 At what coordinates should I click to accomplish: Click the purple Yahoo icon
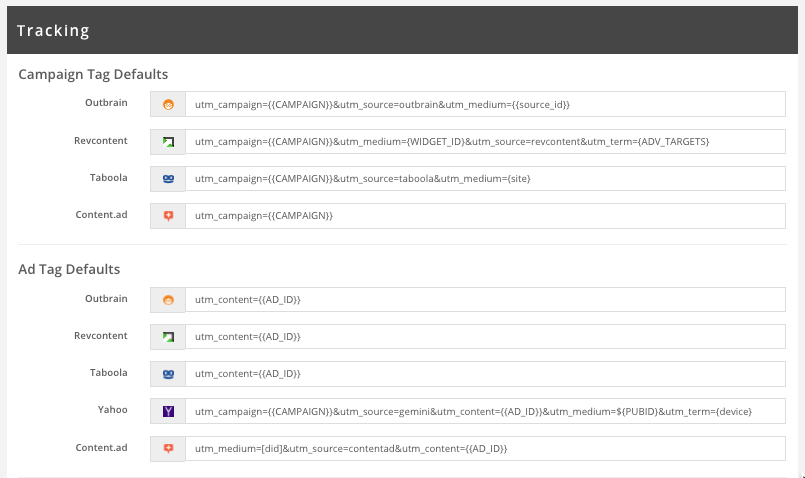(x=168, y=411)
